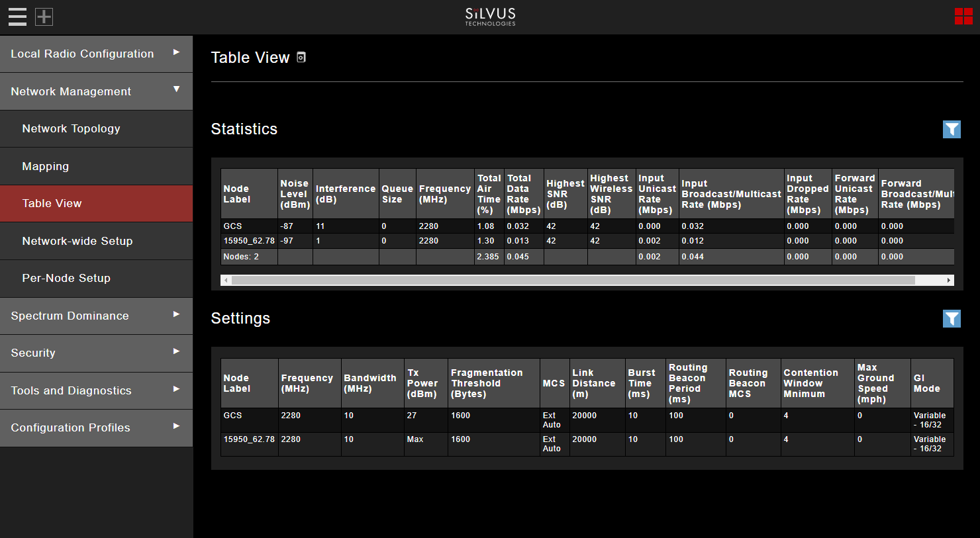Click the plus icon to add a new view
This screenshot has height=538, width=980.
[44, 17]
